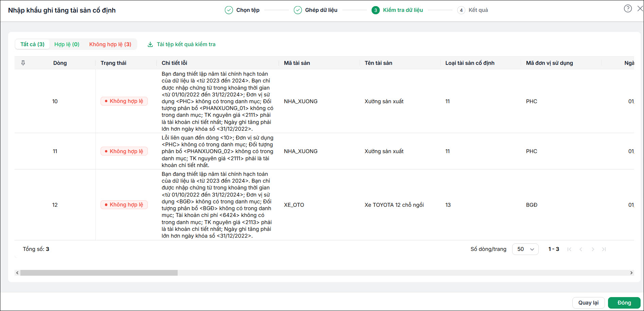Click the Chọn tệp step label
This screenshot has width=644, height=311.
click(x=248, y=10)
